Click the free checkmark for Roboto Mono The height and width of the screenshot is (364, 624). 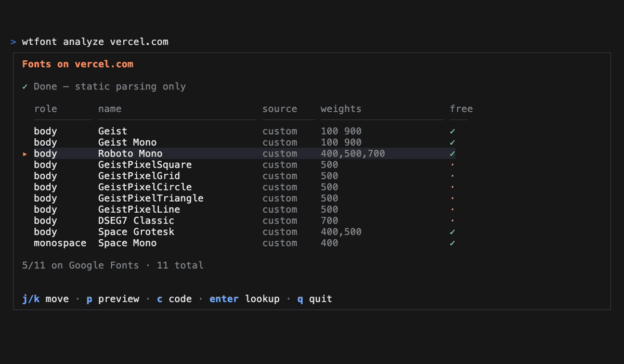[452, 153]
